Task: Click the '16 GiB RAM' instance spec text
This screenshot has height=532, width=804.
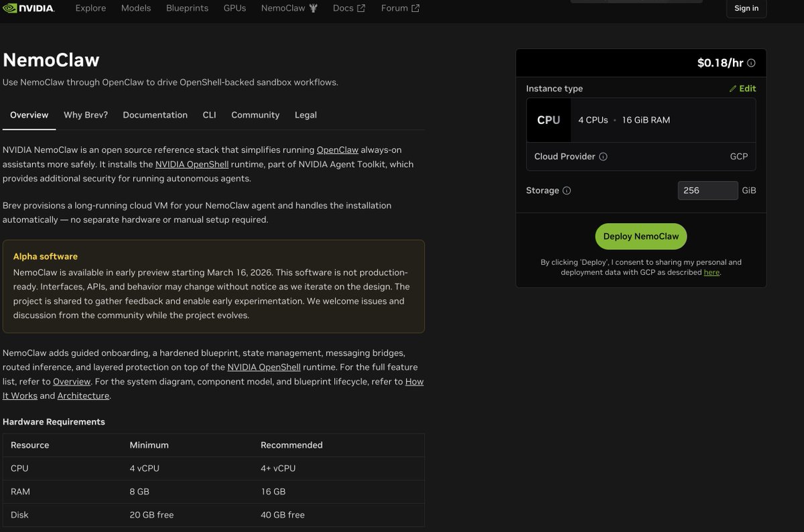Action: tap(646, 120)
